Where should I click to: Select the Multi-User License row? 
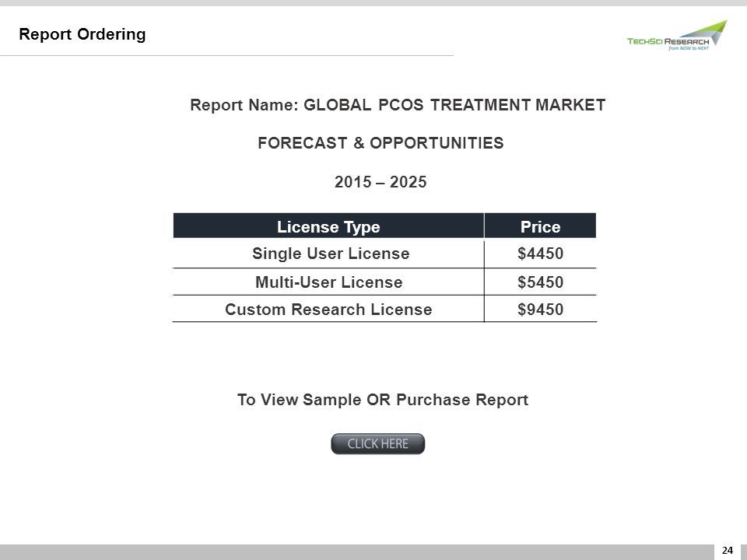click(384, 282)
